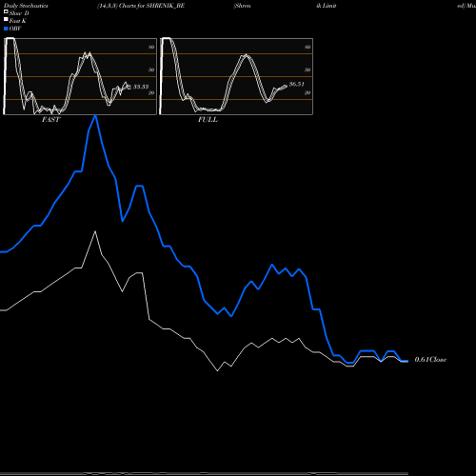
Task: Open the FULL stochastic chart thumbnail
Action: [236, 76]
